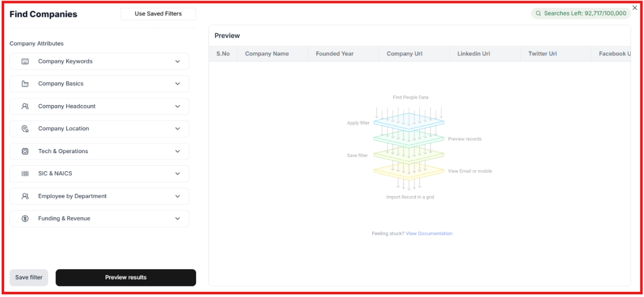Open Use Saved Filters
The width and height of the screenshot is (644, 297).
pos(158,14)
